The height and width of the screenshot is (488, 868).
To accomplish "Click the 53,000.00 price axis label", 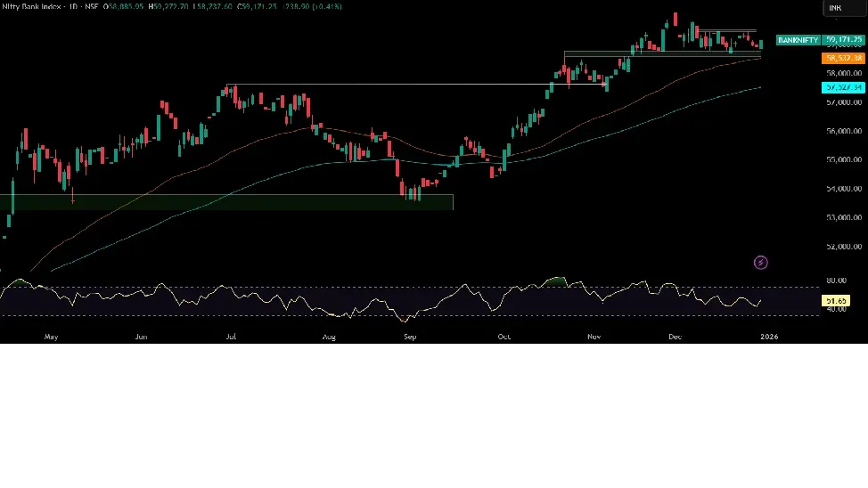I will click(844, 217).
